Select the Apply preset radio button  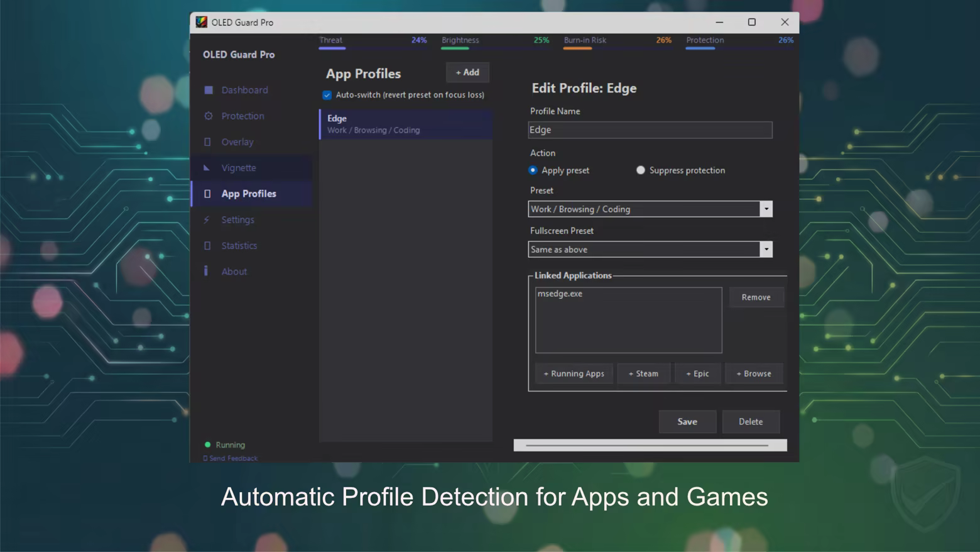pyautogui.click(x=533, y=170)
